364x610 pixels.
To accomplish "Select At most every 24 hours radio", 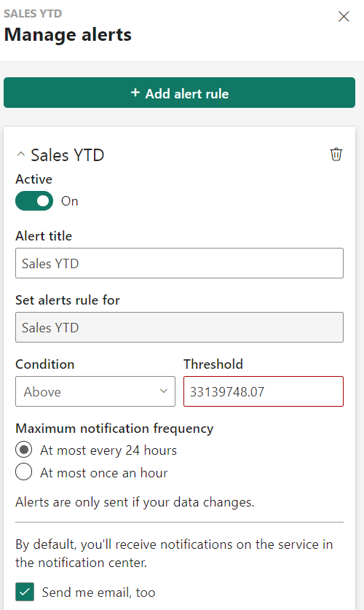I will point(24,450).
